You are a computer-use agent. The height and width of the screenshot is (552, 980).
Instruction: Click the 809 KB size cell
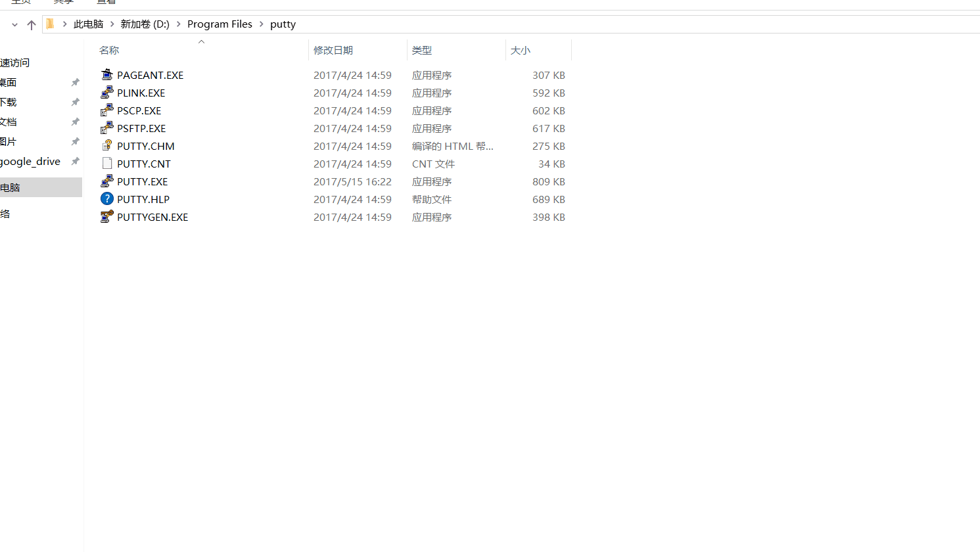coord(549,181)
